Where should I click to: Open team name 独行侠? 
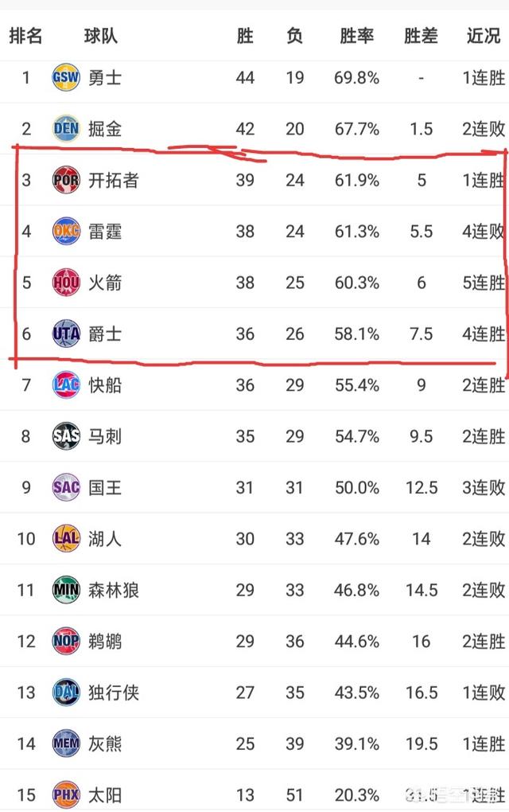click(x=113, y=693)
